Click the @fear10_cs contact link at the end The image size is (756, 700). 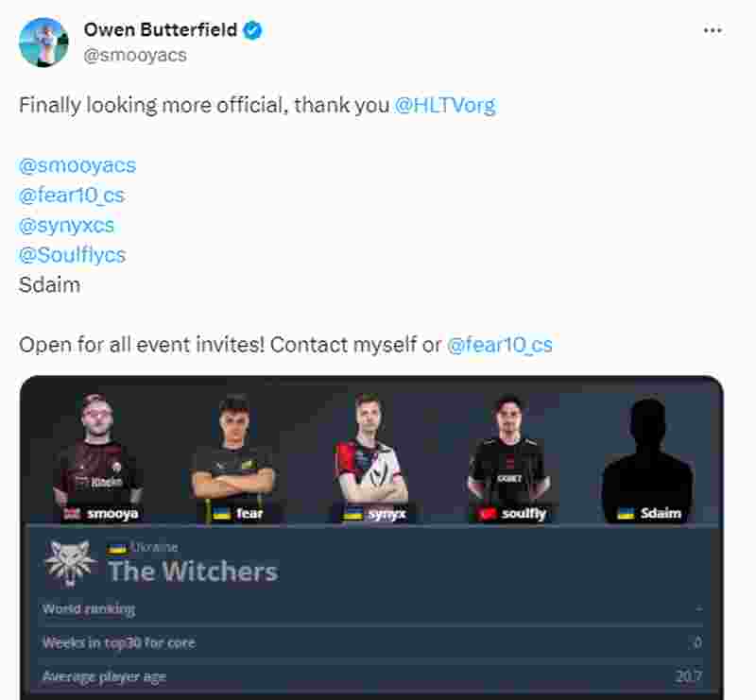[x=500, y=345]
